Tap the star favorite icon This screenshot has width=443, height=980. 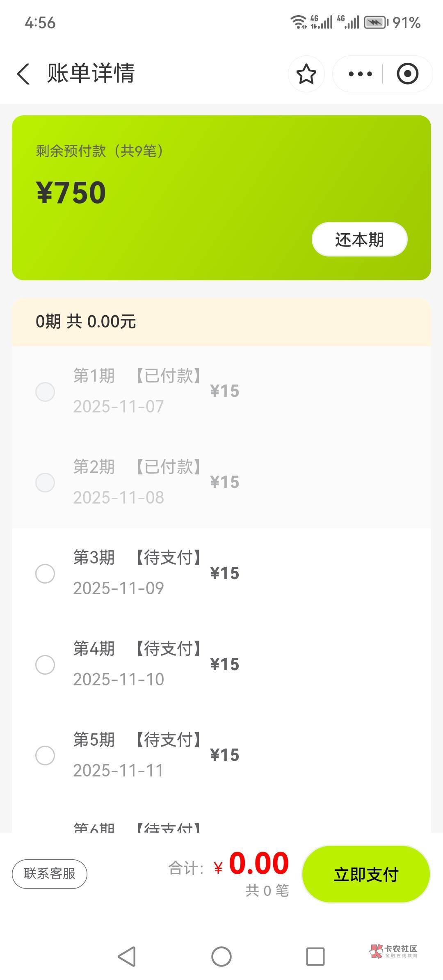click(306, 74)
